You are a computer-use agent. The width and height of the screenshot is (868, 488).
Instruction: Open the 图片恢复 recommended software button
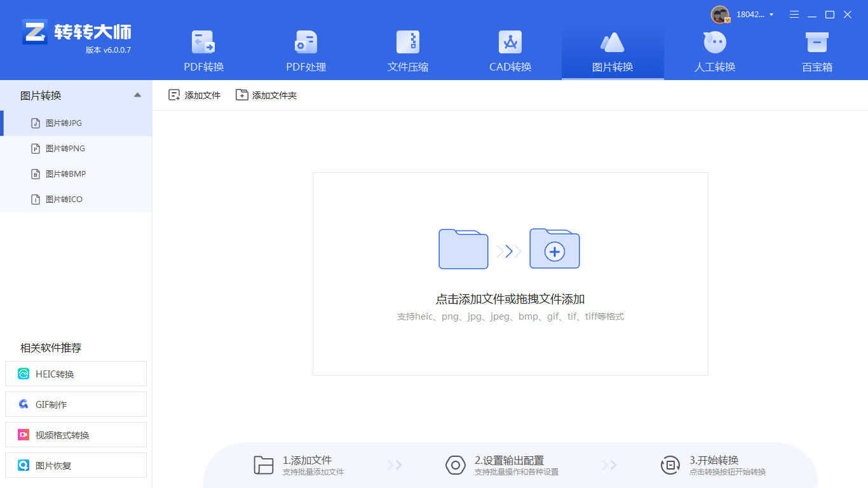[x=76, y=465]
